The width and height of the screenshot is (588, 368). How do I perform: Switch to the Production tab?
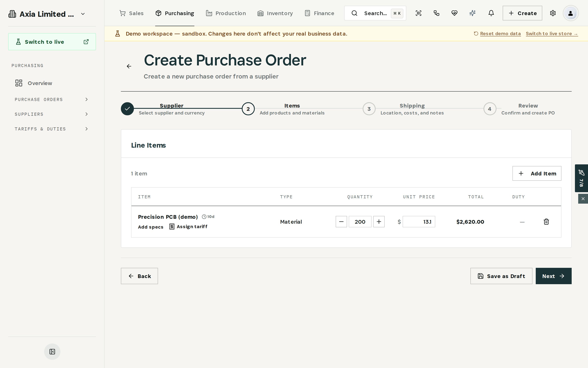pyautogui.click(x=226, y=13)
